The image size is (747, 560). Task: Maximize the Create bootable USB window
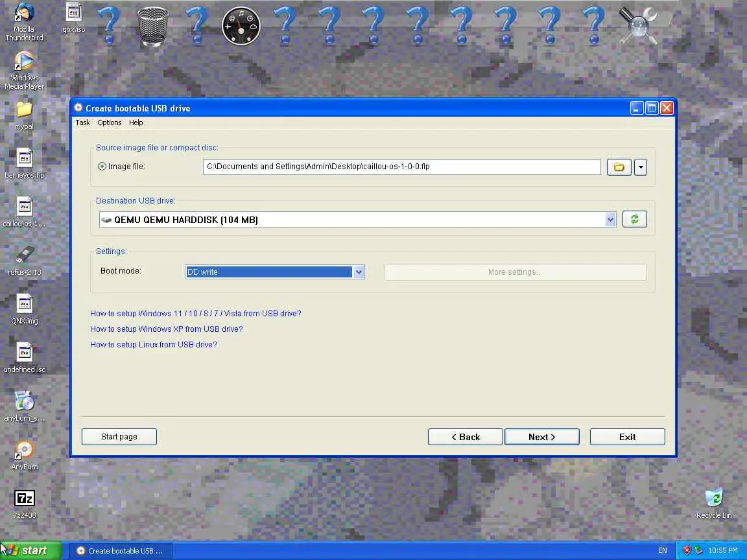[x=652, y=108]
